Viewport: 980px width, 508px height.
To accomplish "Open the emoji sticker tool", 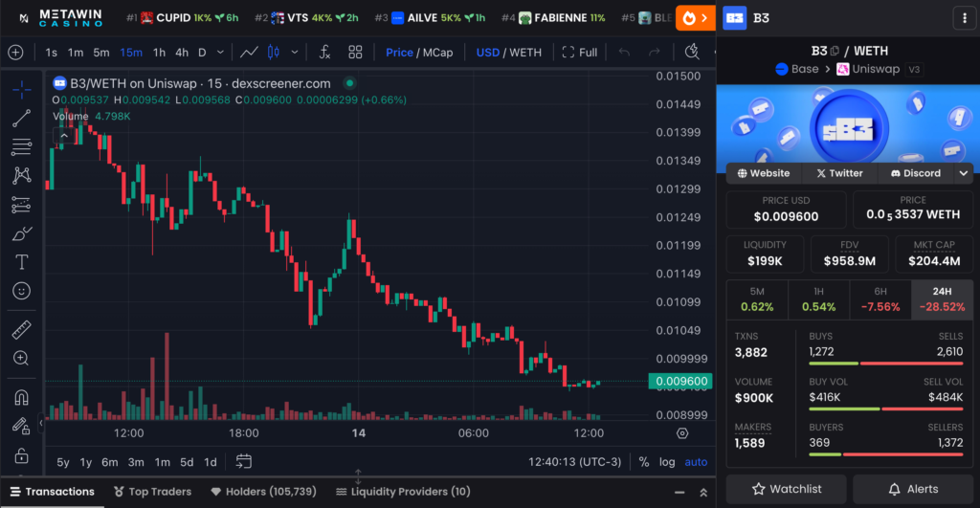I will click(x=21, y=291).
